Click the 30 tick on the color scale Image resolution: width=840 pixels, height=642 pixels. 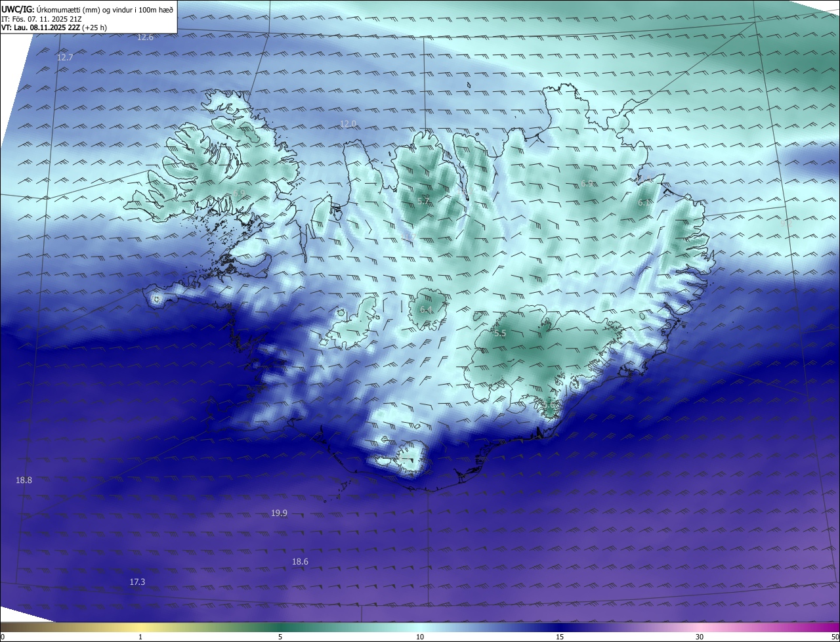tap(700, 637)
